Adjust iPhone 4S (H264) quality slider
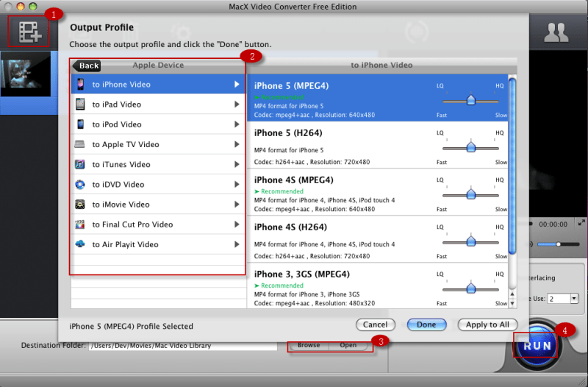 point(470,242)
